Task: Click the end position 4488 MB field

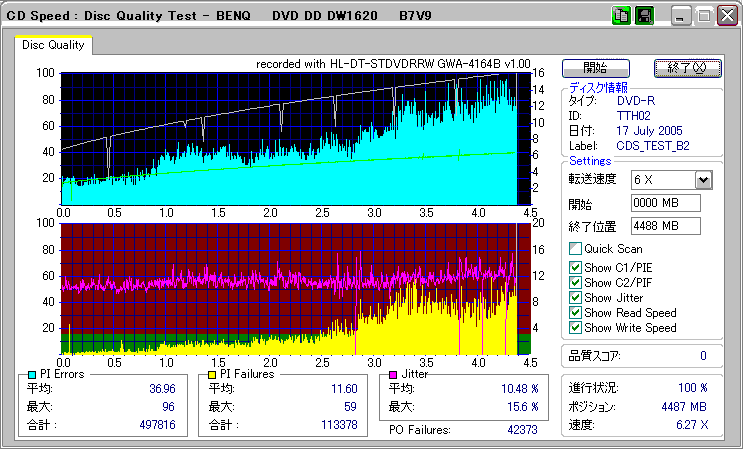Action: point(666,226)
